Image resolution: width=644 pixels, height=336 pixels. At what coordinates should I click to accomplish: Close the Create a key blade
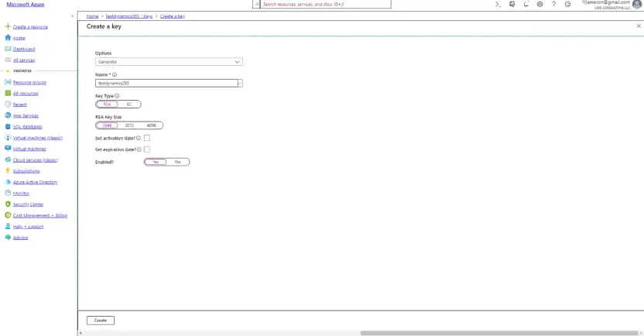click(x=639, y=26)
